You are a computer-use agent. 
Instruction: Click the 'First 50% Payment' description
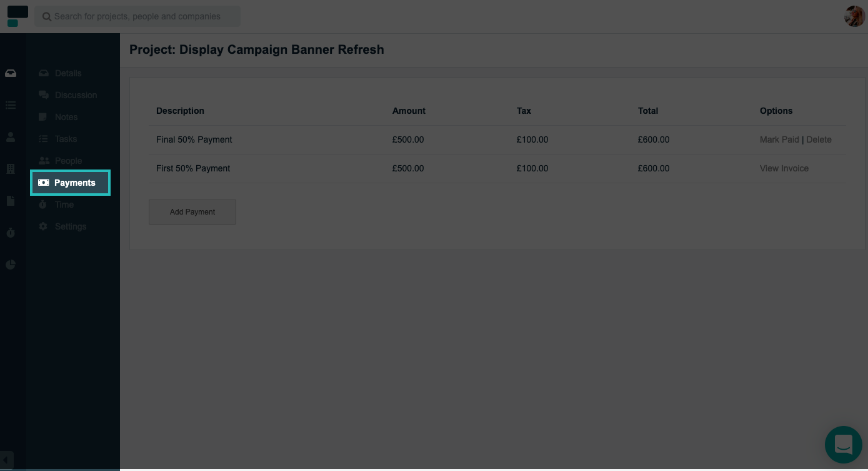(x=193, y=168)
